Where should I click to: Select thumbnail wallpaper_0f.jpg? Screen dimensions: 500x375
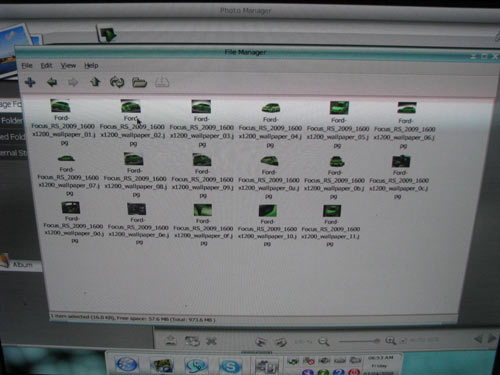click(203, 210)
